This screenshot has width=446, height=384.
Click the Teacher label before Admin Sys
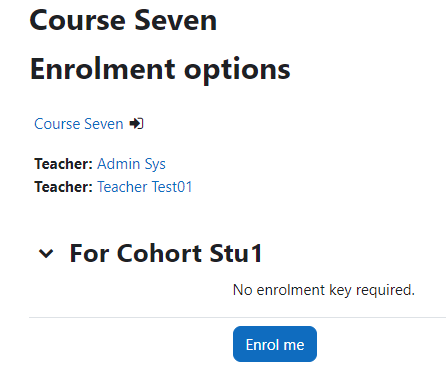pyautogui.click(x=63, y=164)
